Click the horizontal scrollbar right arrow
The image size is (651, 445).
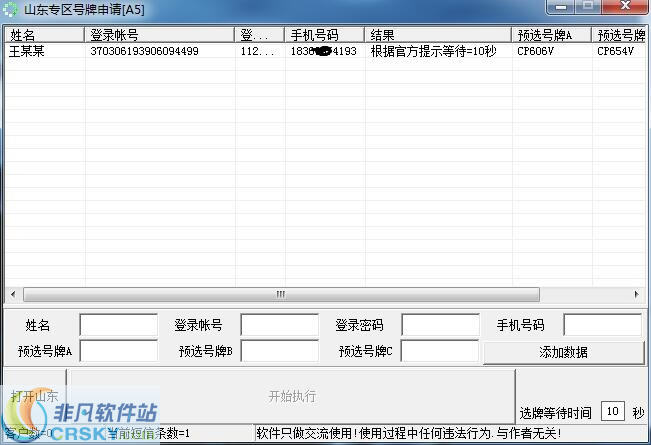pyautogui.click(x=636, y=294)
